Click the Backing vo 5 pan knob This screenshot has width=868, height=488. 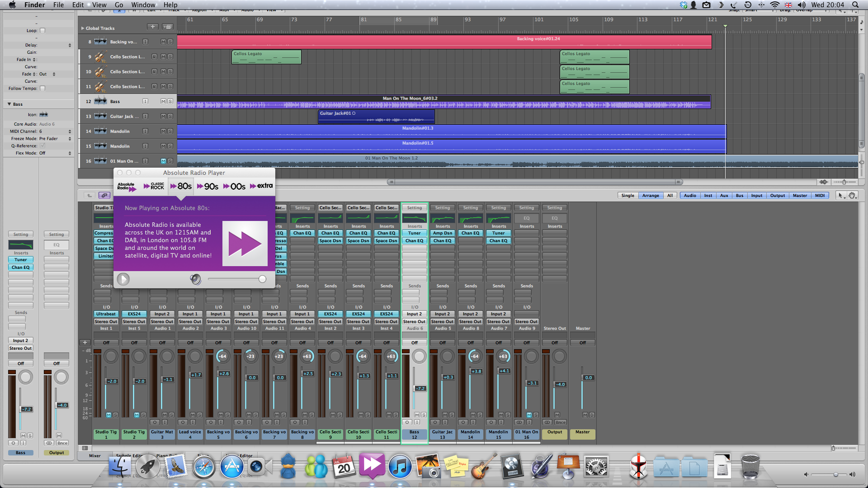coord(222,357)
